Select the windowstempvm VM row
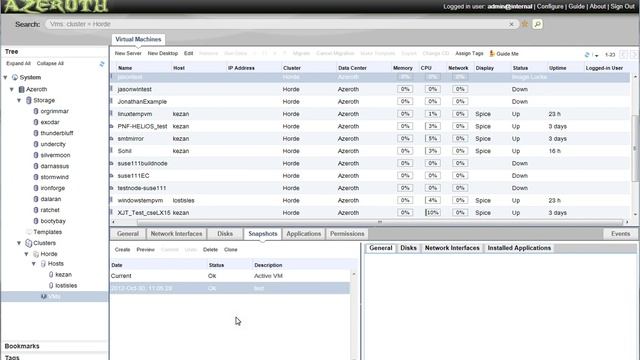 click(369, 200)
